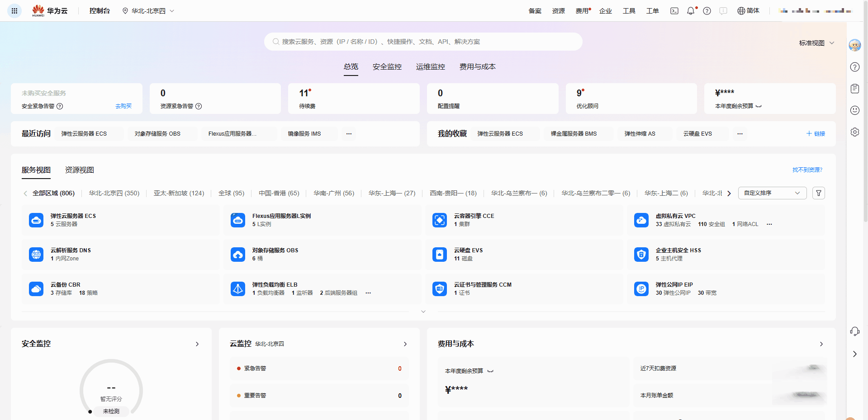Open the 自定义排序 sort dropdown
Image resolution: width=868 pixels, height=420 pixels.
[x=773, y=193]
